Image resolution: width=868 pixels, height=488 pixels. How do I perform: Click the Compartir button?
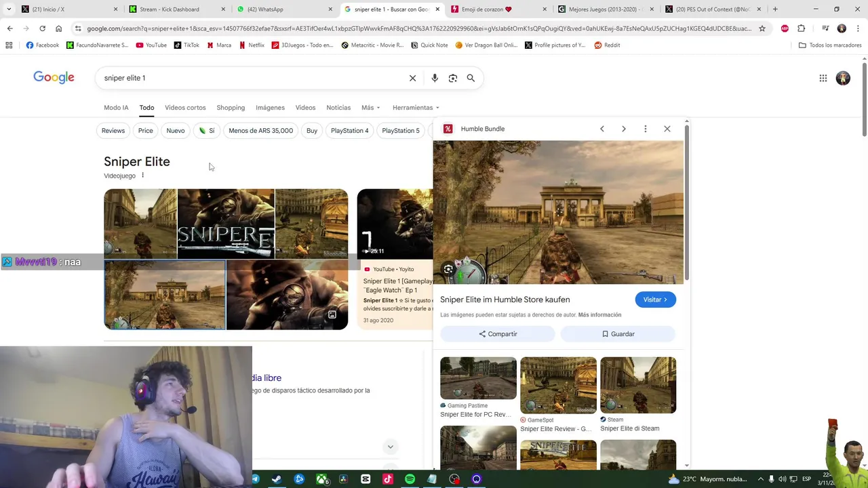(x=498, y=334)
